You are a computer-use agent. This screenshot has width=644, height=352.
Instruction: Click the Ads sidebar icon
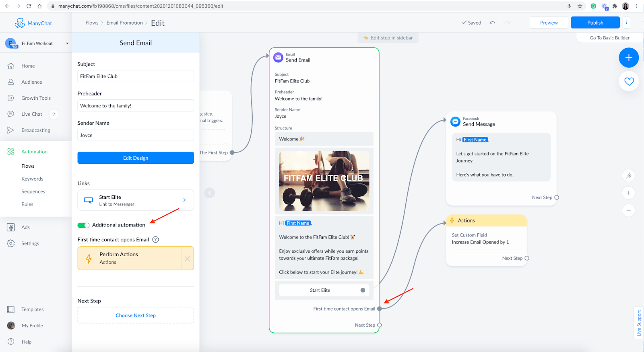(x=11, y=227)
